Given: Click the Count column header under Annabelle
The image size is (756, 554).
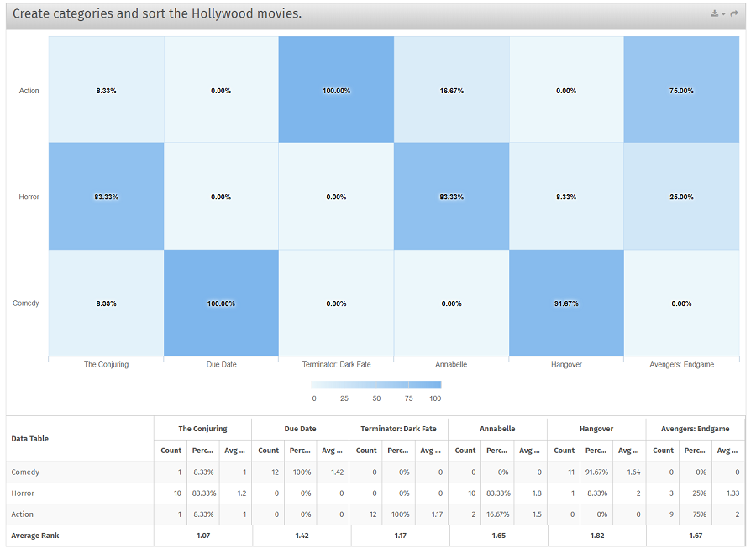Looking at the screenshot, I should [x=465, y=450].
